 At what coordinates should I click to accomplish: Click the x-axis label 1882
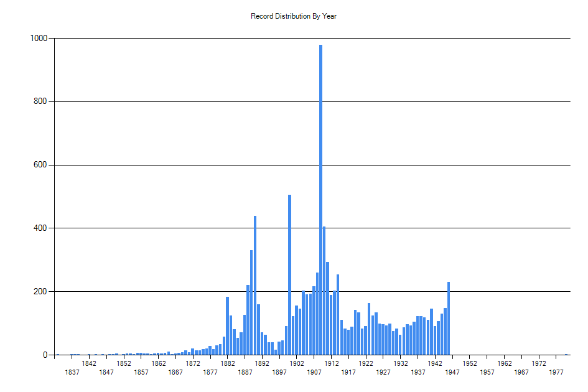[x=228, y=363]
